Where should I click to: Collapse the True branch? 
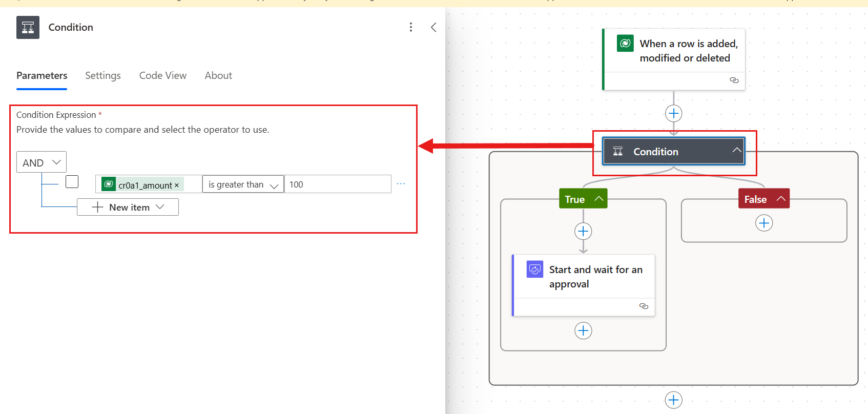click(x=598, y=199)
